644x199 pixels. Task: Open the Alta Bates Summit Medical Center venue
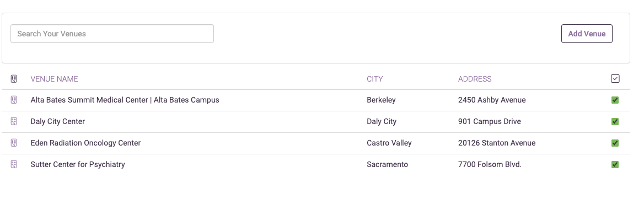click(x=125, y=100)
